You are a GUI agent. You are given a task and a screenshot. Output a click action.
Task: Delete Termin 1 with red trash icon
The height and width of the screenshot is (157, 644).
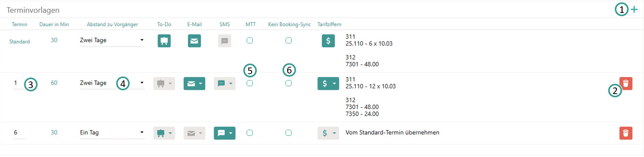(x=626, y=84)
